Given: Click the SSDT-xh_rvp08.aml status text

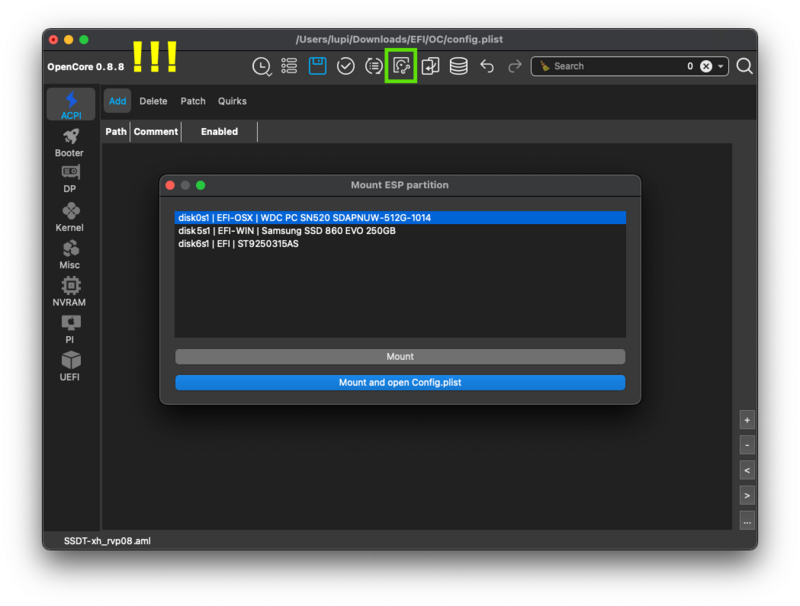Looking at the screenshot, I should pos(107,541).
